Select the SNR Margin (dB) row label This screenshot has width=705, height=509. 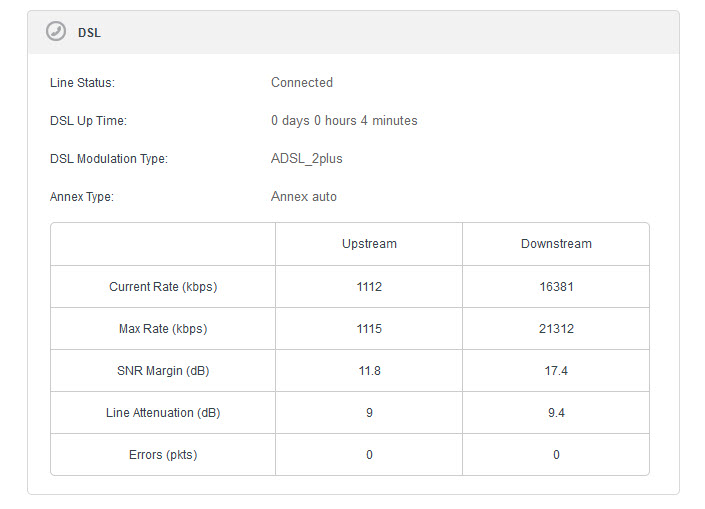(x=163, y=371)
